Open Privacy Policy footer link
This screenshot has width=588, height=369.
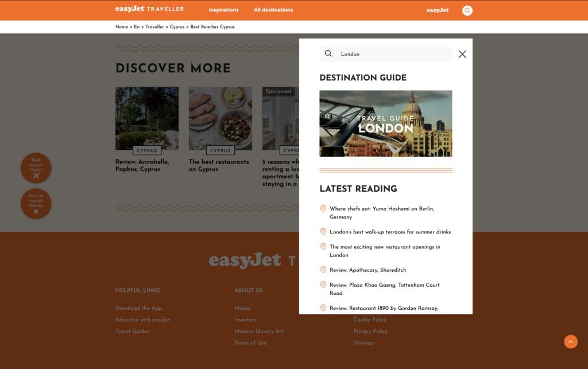[x=370, y=332]
